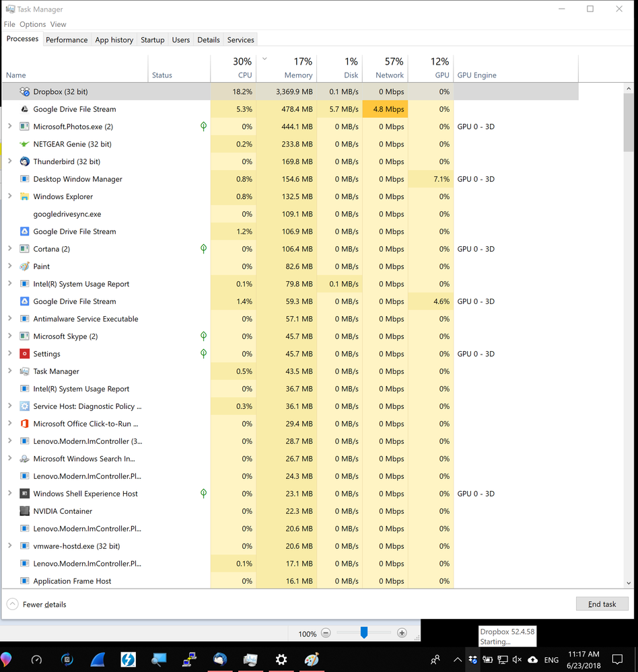Click the End task button
Image resolution: width=638 pixels, height=672 pixels.
pos(602,604)
